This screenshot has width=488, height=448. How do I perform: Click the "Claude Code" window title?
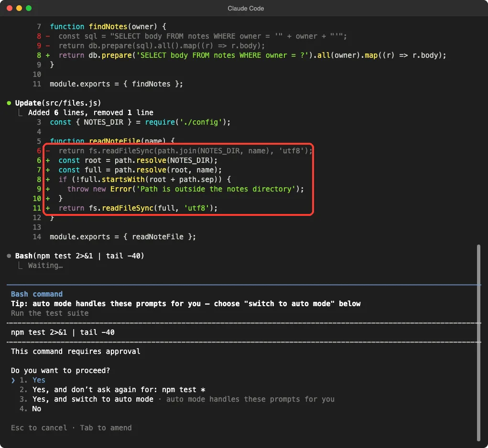[246, 9]
